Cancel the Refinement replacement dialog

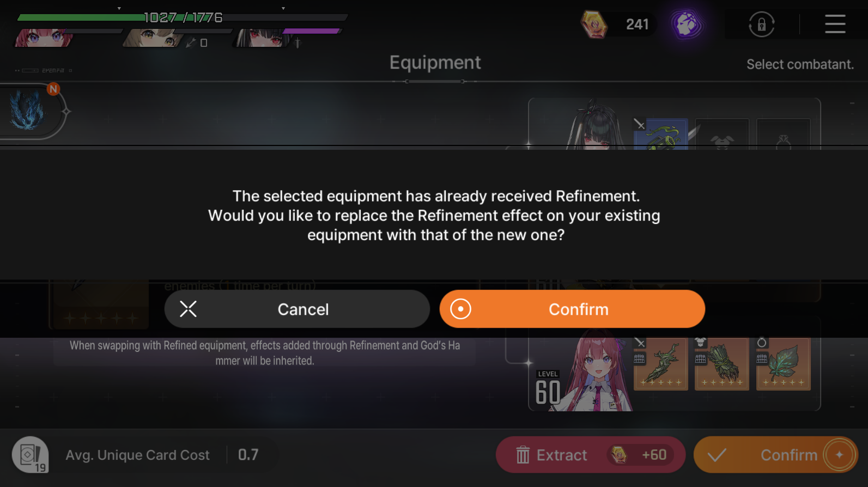pyautogui.click(x=297, y=309)
